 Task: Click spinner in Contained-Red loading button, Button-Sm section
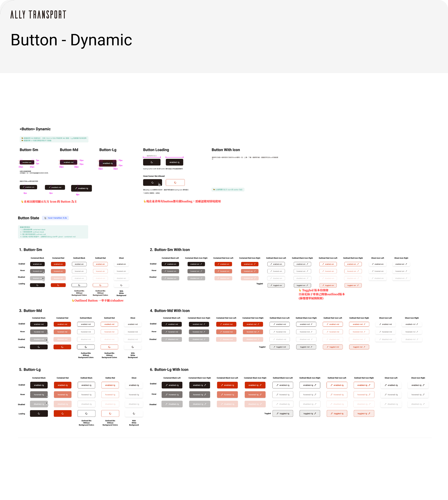pyautogui.click(x=58, y=285)
